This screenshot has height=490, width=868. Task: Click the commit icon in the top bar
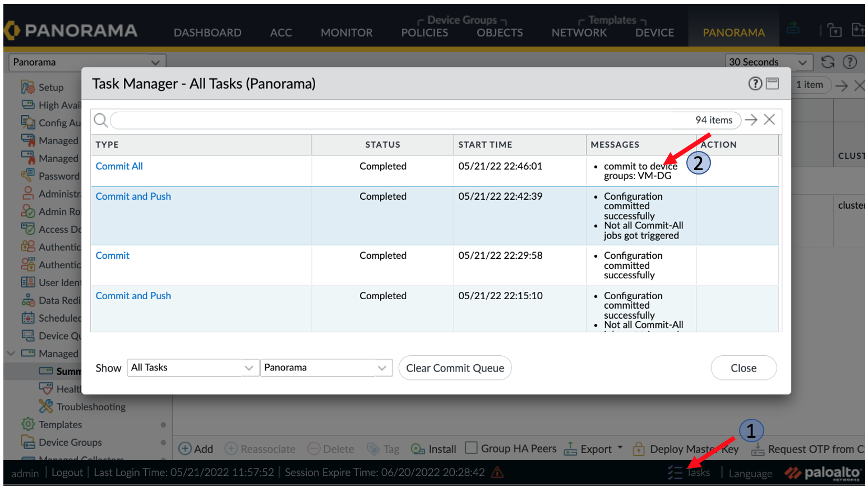coord(793,27)
